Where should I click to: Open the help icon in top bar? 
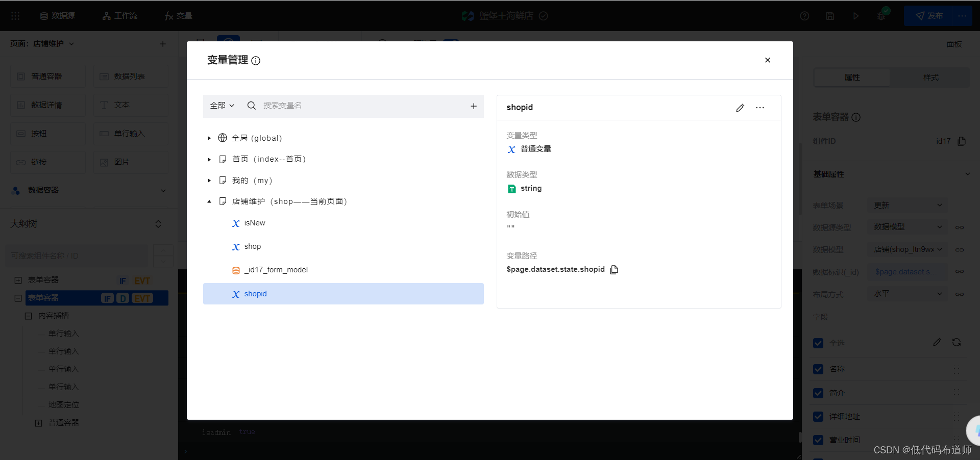click(804, 16)
